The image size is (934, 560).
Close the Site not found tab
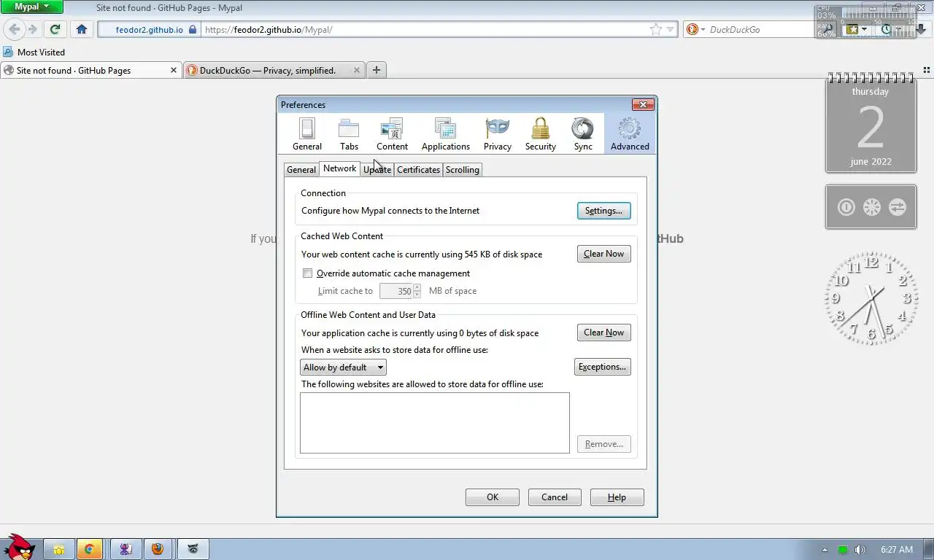pyautogui.click(x=174, y=70)
